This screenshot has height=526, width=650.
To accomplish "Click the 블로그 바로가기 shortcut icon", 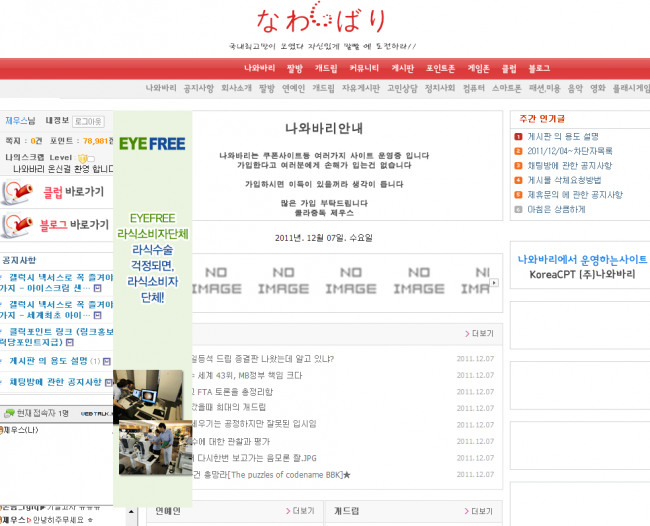I will tap(19, 225).
